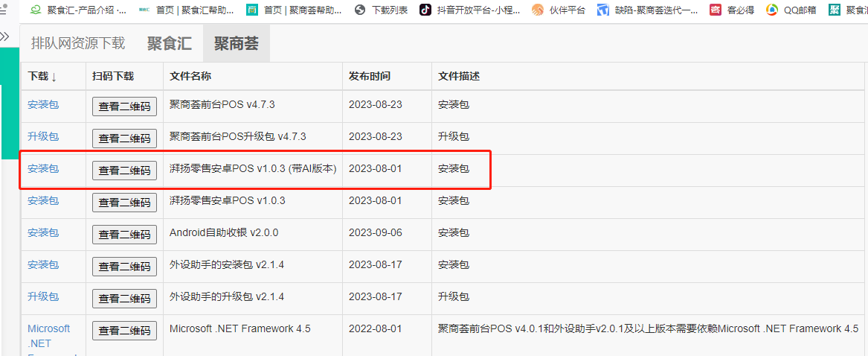
Task: Open the 客必得 bookmark
Action: pos(733,10)
